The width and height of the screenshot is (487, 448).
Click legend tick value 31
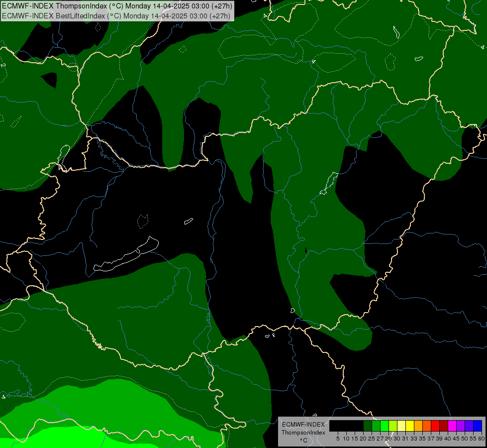click(x=405, y=439)
